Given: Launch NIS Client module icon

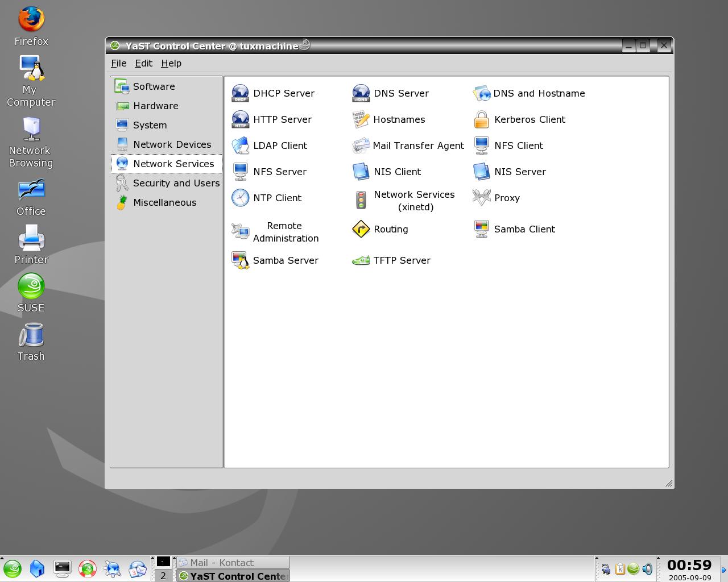Looking at the screenshot, I should pyautogui.click(x=361, y=172).
